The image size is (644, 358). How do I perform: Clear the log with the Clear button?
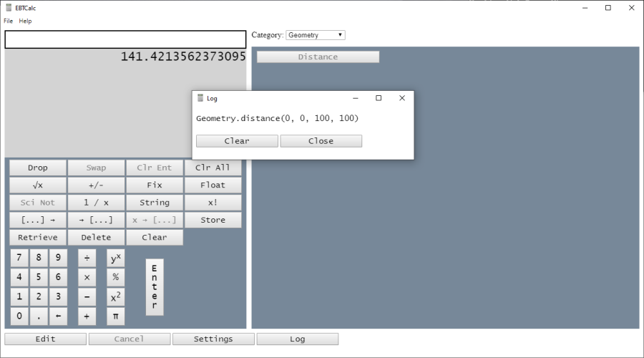tap(237, 141)
